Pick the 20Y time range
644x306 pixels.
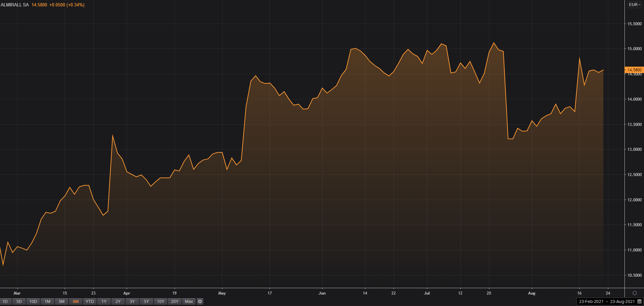pos(175,302)
